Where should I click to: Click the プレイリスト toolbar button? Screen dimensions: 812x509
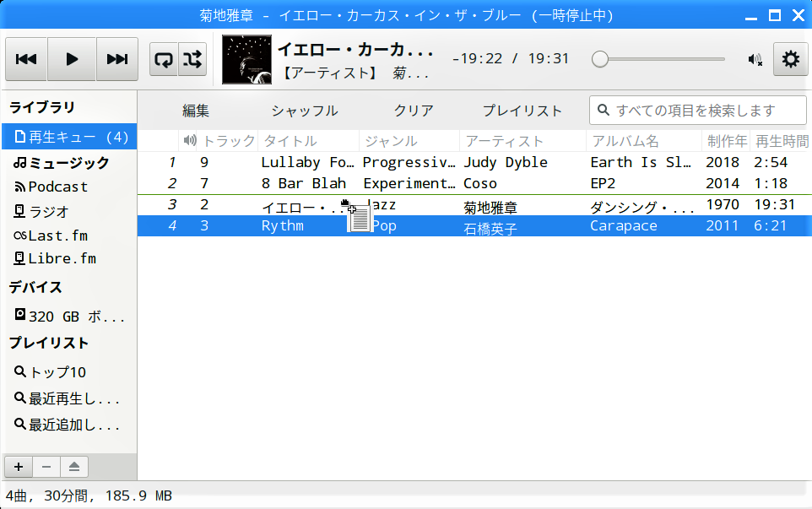tap(522, 111)
